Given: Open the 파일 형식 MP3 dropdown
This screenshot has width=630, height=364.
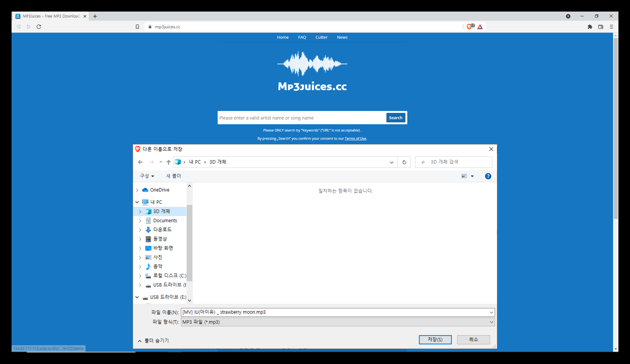Looking at the screenshot, I should [338, 322].
